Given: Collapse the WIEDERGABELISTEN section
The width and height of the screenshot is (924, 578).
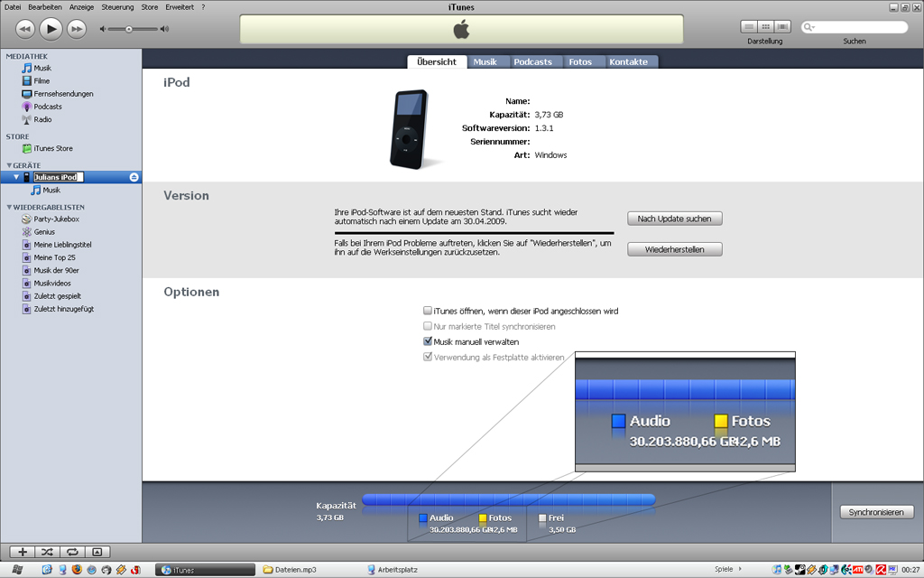Looking at the screenshot, I should [x=9, y=208].
